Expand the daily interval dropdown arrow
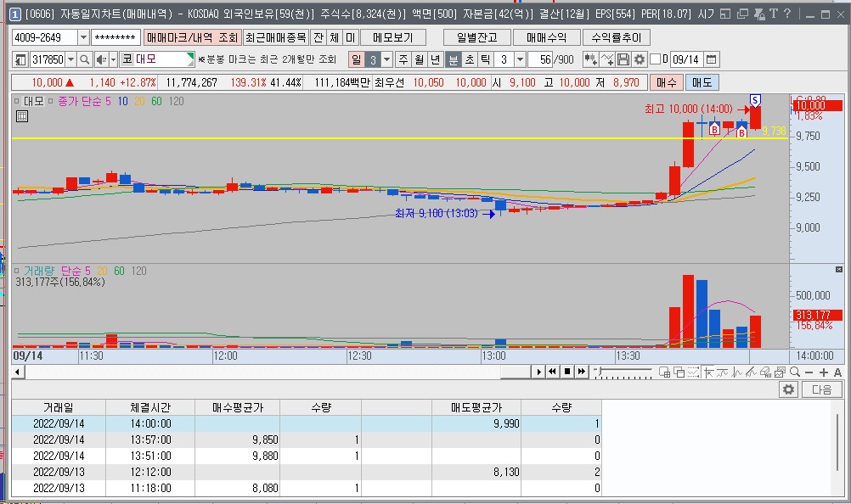851x504 pixels. pyautogui.click(x=387, y=59)
